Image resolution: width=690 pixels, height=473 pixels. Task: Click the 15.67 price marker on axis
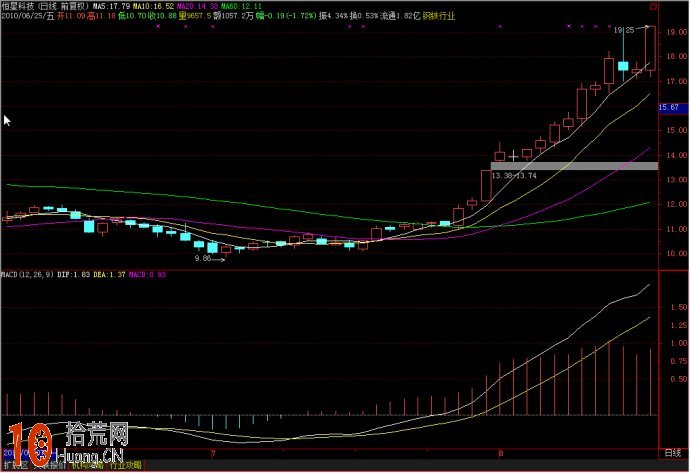click(x=671, y=107)
